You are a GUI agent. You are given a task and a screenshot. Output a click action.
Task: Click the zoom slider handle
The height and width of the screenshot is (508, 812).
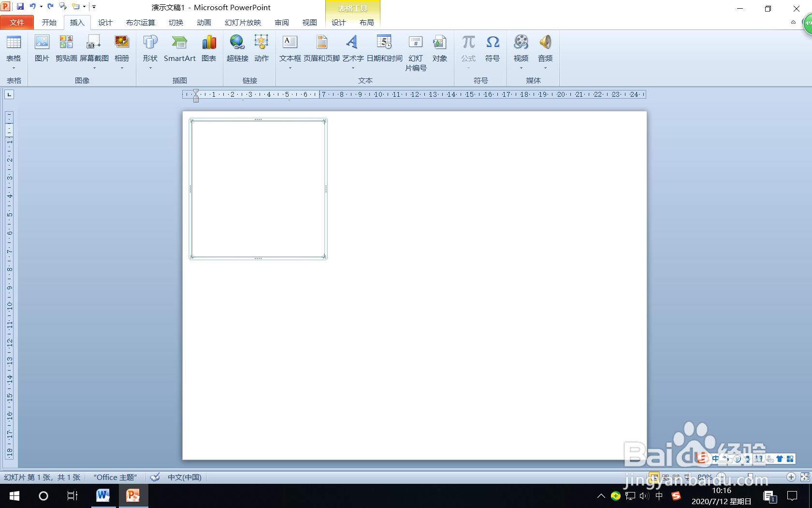pyautogui.click(x=750, y=477)
